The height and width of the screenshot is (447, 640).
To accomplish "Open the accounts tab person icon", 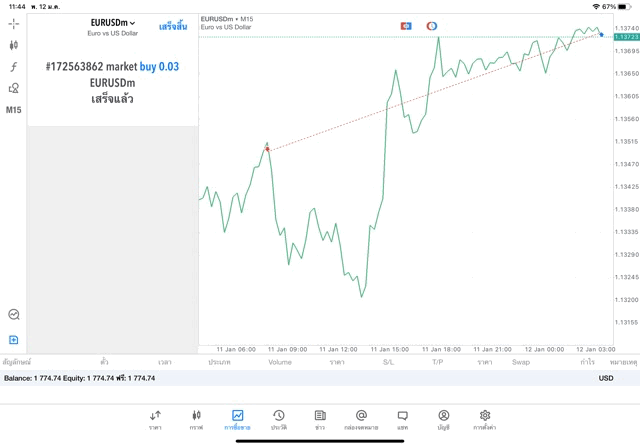I will coord(444,420).
